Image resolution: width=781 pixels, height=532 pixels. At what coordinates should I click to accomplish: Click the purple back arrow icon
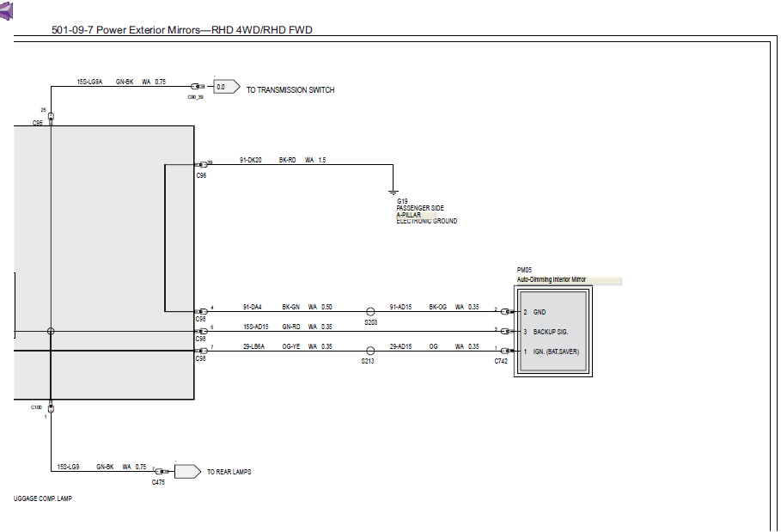[x=5, y=11]
